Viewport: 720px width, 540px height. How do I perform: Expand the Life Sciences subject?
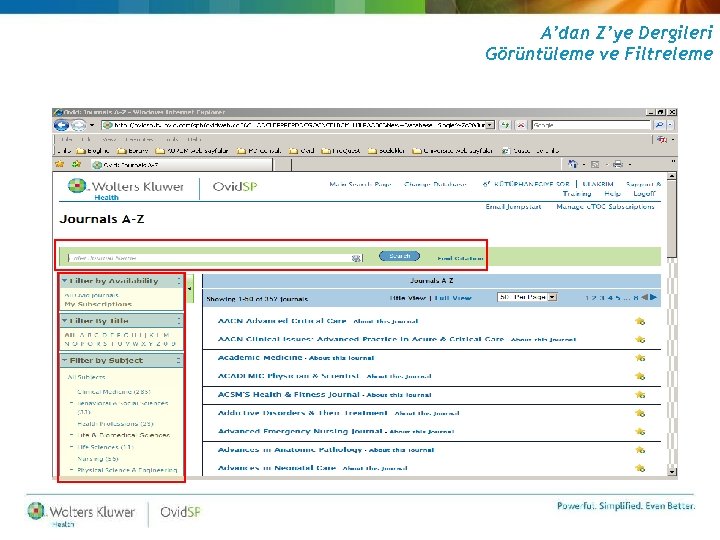point(71,446)
